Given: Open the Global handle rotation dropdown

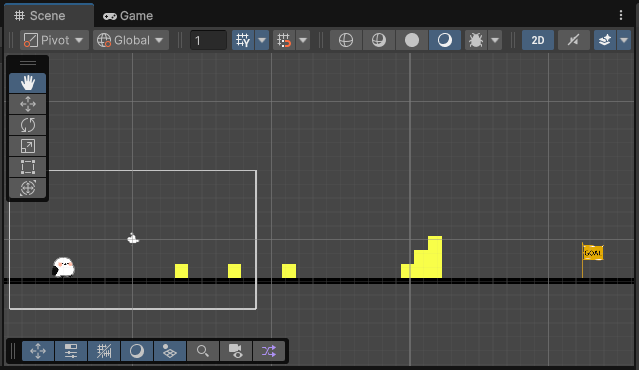Looking at the screenshot, I should (x=131, y=40).
